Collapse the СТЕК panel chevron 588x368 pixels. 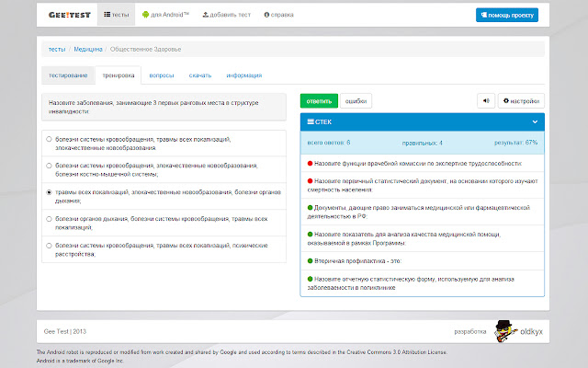pos(535,121)
